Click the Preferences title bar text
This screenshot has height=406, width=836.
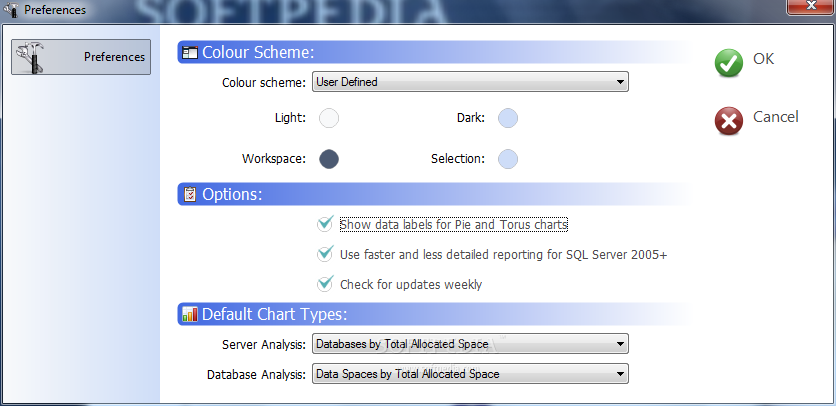coord(55,10)
